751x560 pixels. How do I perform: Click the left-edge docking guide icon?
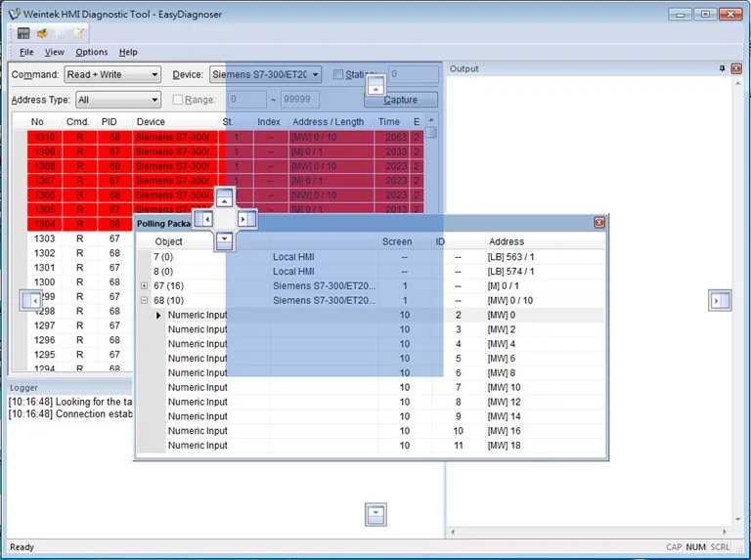(30, 301)
